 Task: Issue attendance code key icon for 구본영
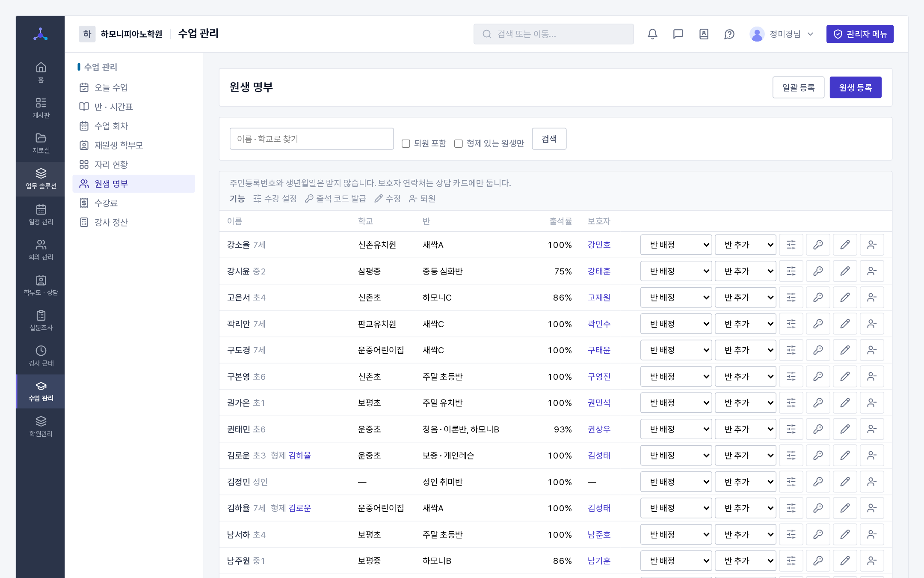click(818, 377)
